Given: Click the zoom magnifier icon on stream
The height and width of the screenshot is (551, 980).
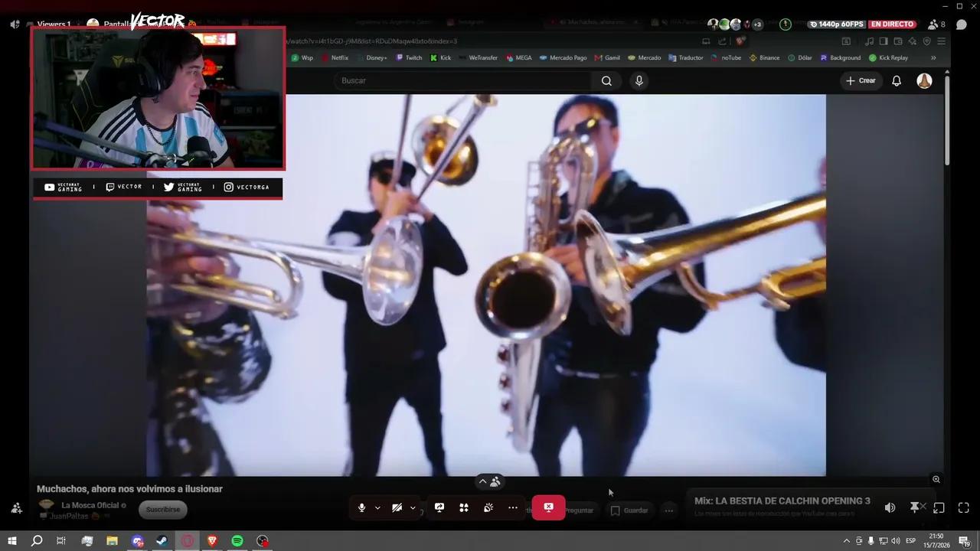Looking at the screenshot, I should click(936, 479).
